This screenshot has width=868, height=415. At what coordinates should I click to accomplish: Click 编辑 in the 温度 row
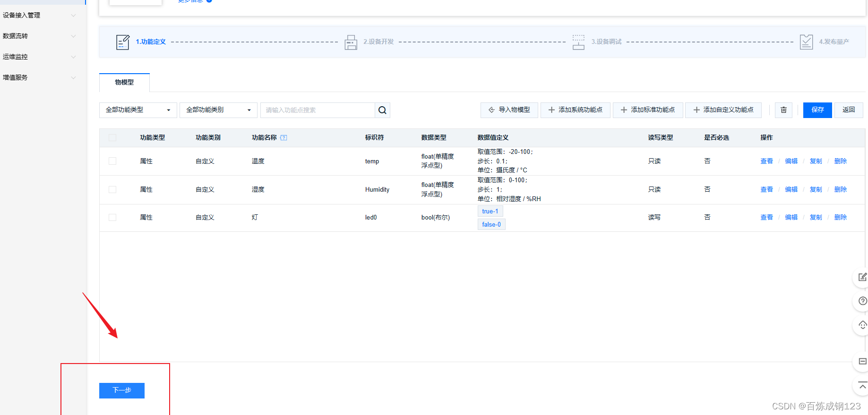[791, 161]
